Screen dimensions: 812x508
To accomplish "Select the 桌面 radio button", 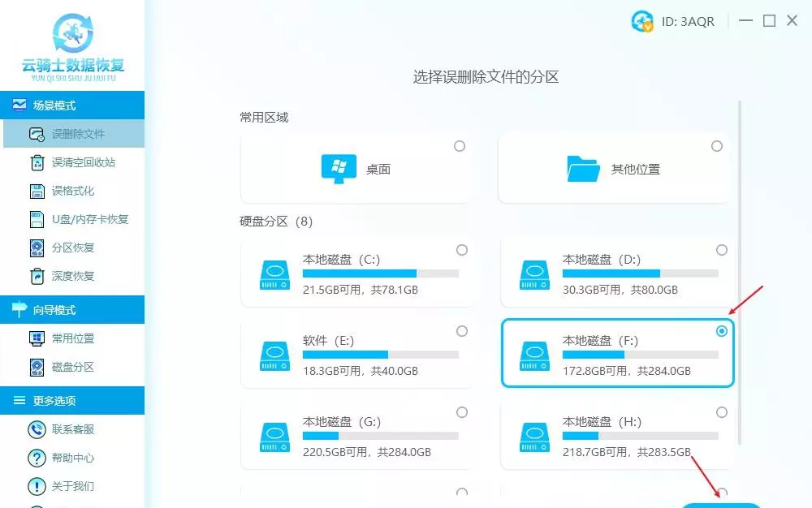I will (x=460, y=146).
